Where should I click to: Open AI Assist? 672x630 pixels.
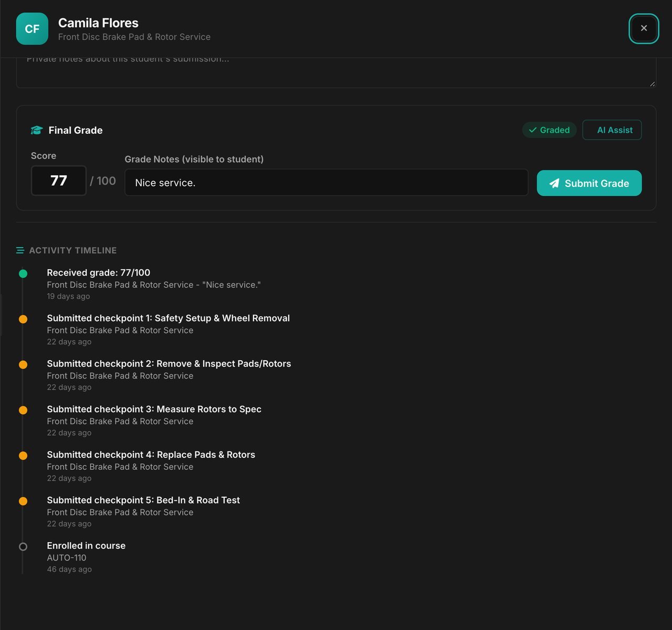tap(612, 130)
